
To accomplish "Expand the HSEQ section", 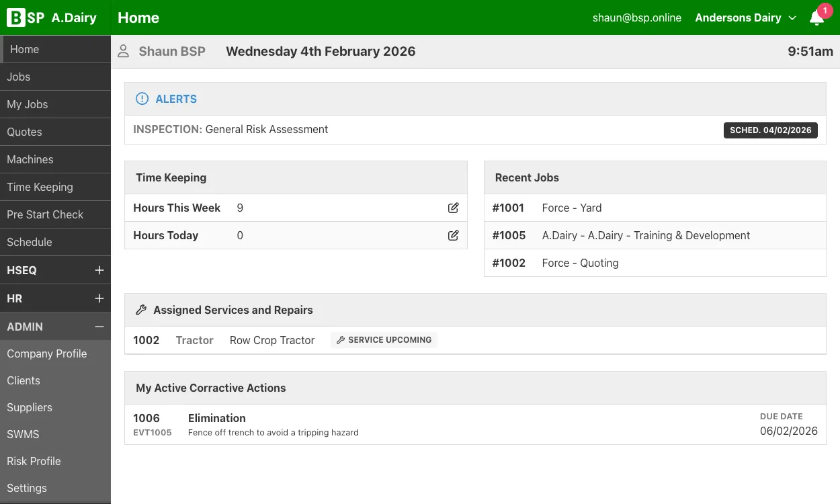I will [55, 270].
